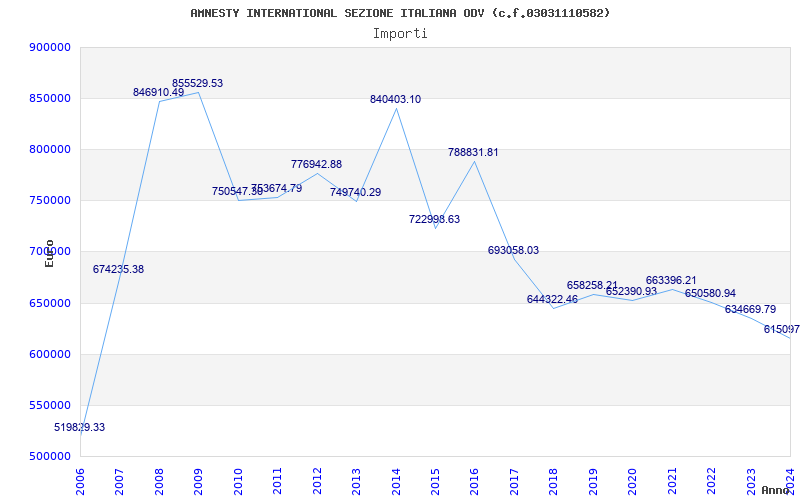The width and height of the screenshot is (800, 500).
Task: Click the x-axis year 2023
Action: 751,481
